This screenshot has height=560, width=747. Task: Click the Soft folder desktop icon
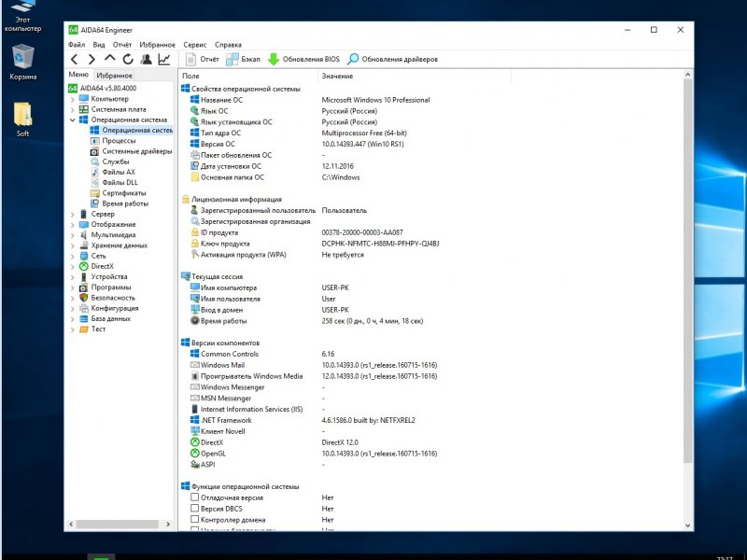click(x=22, y=119)
